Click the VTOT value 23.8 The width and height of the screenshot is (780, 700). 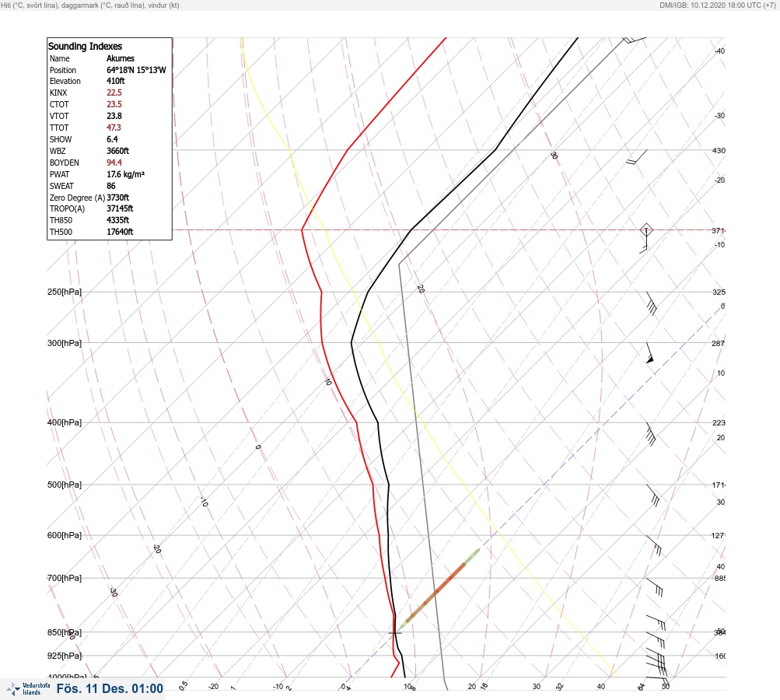(x=114, y=116)
